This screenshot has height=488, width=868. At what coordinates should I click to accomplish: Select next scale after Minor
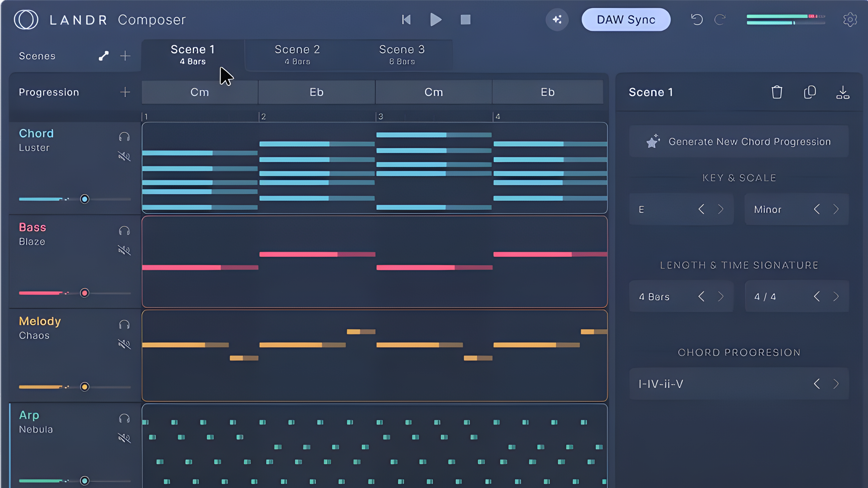[836, 209]
